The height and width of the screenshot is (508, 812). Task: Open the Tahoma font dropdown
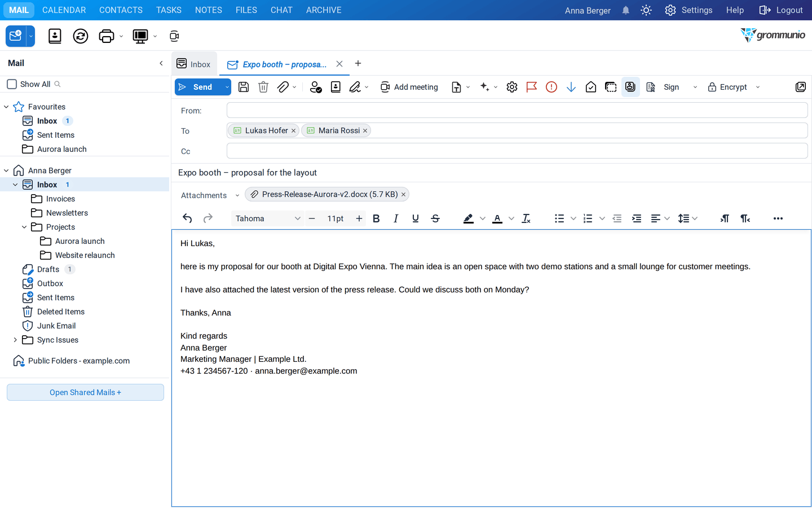point(268,218)
